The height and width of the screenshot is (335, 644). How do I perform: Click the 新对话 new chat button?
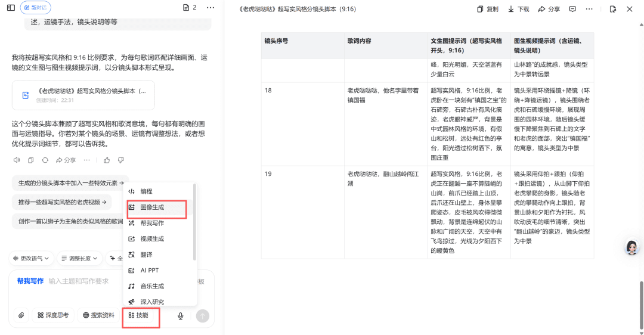point(35,8)
